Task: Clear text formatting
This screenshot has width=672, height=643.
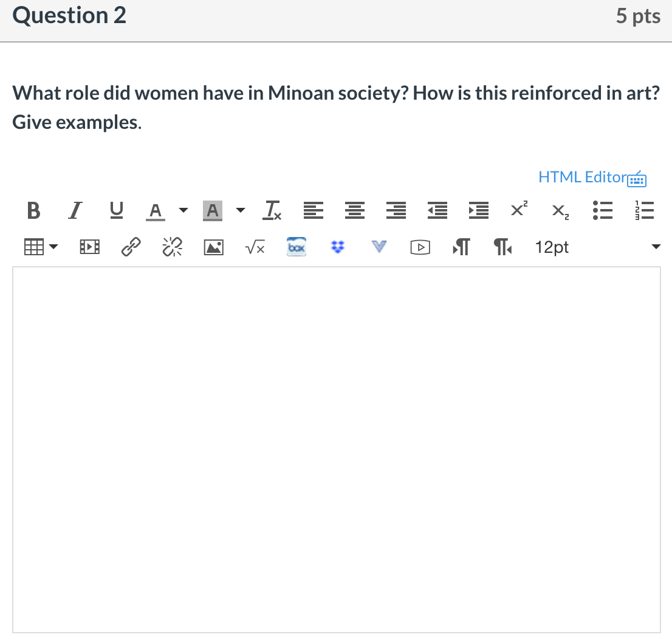Action: click(271, 210)
